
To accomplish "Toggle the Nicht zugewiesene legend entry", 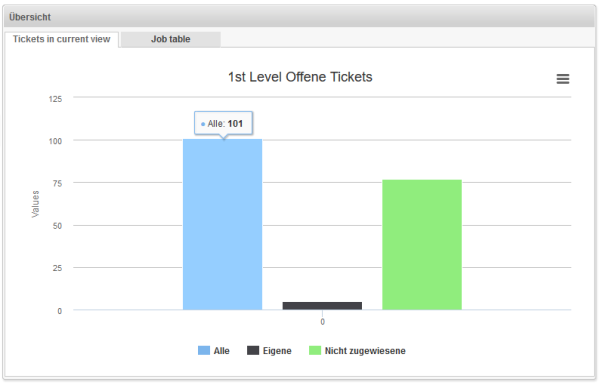I will (x=357, y=351).
